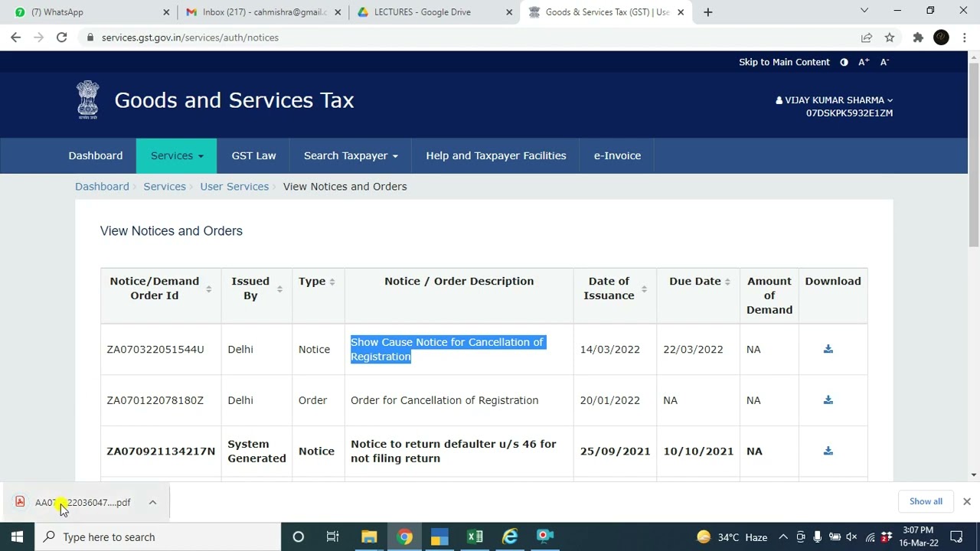Sort by Notice/Demand Order Id column
This screenshot has width=980, height=551.
tap(208, 289)
